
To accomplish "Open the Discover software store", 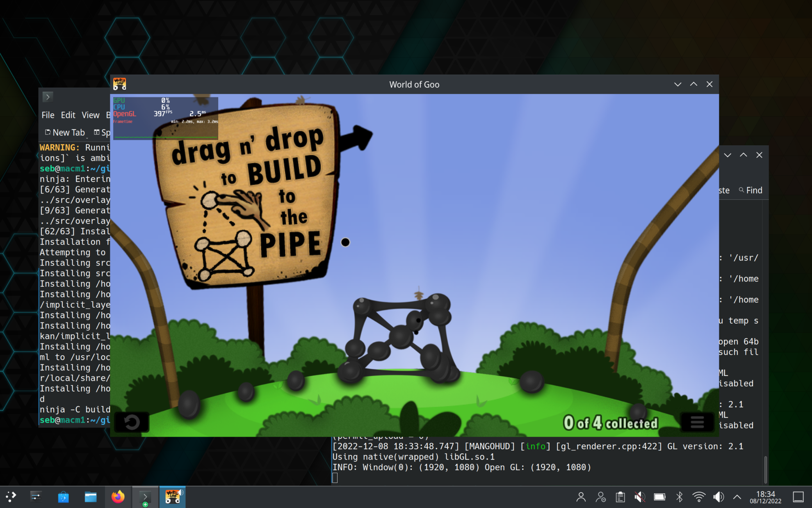I will point(63,497).
